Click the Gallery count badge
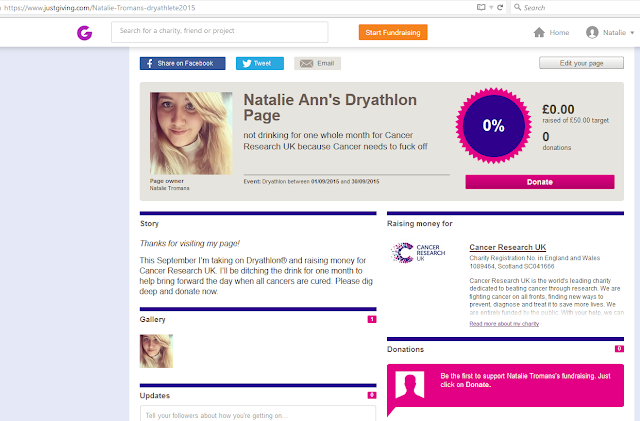 click(x=372, y=319)
